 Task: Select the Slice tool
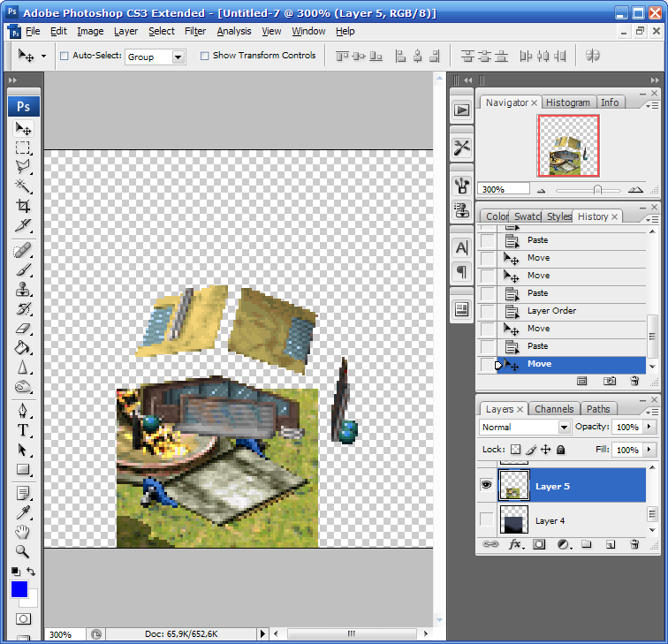click(x=23, y=225)
